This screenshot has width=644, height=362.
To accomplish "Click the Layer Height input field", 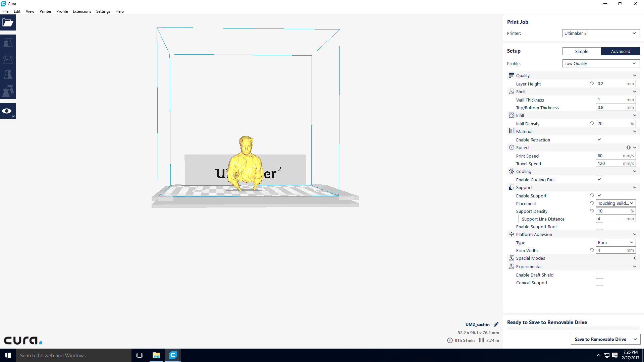I will click(615, 83).
